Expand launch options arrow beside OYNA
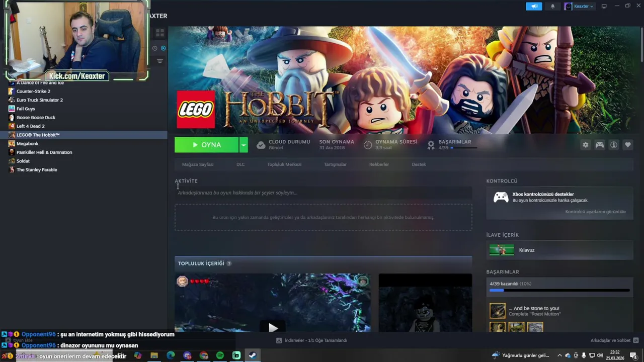This screenshot has width=644, height=362. pos(244,145)
